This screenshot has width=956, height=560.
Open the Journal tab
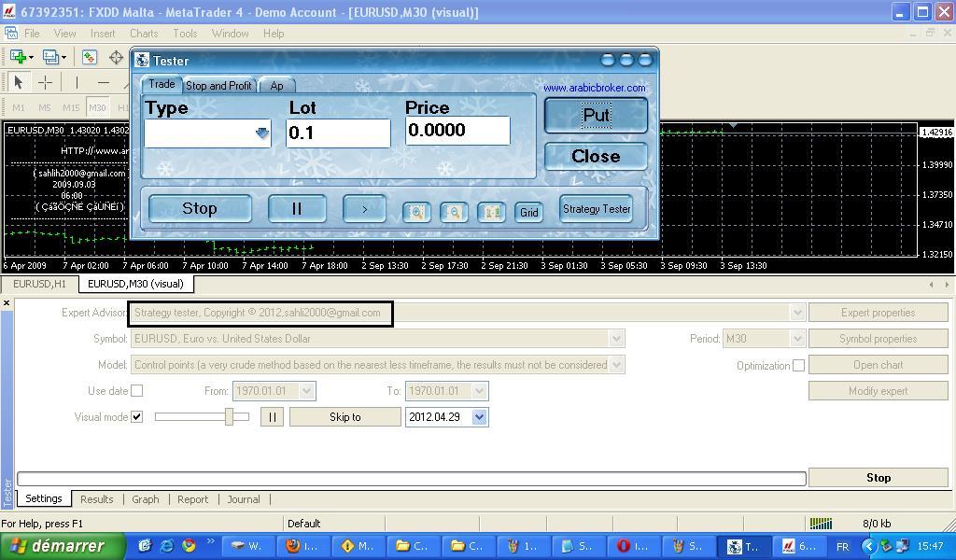[244, 499]
